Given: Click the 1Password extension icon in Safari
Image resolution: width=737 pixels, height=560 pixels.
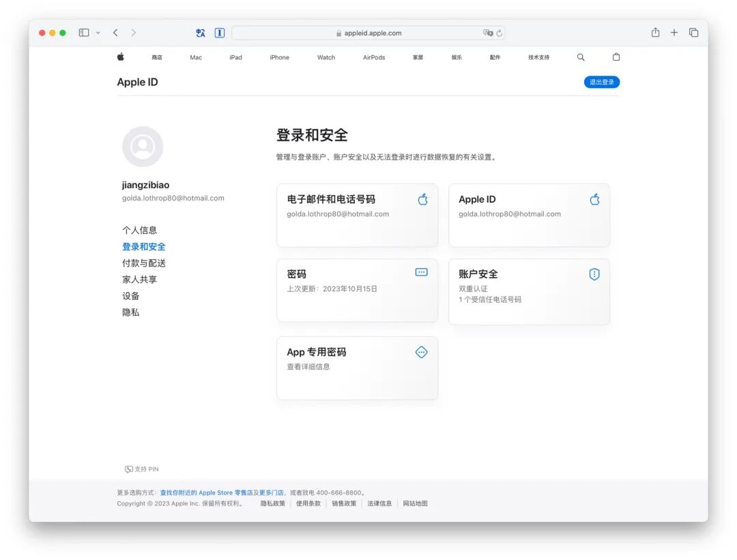Looking at the screenshot, I should click(219, 32).
